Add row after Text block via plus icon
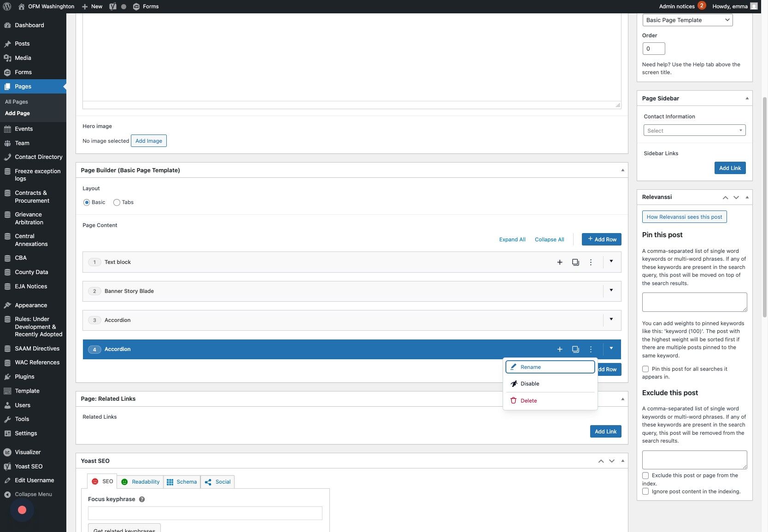Screen dimensions: 768x532 pyautogui.click(x=560, y=262)
